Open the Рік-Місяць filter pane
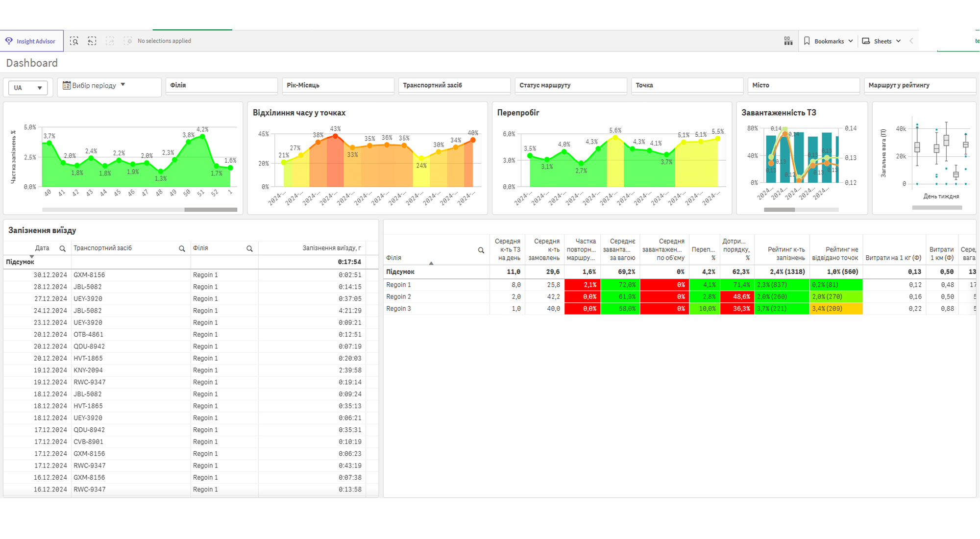This screenshot has width=980, height=539. [x=338, y=85]
